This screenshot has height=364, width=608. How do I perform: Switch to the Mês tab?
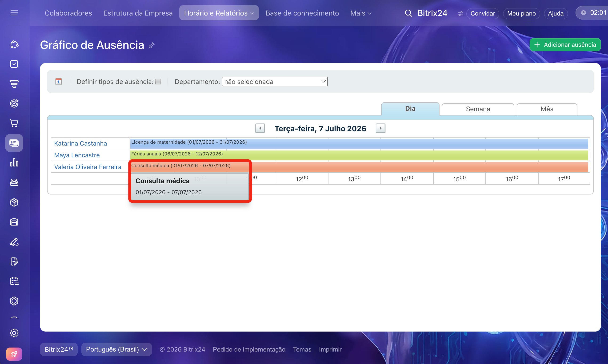(547, 109)
